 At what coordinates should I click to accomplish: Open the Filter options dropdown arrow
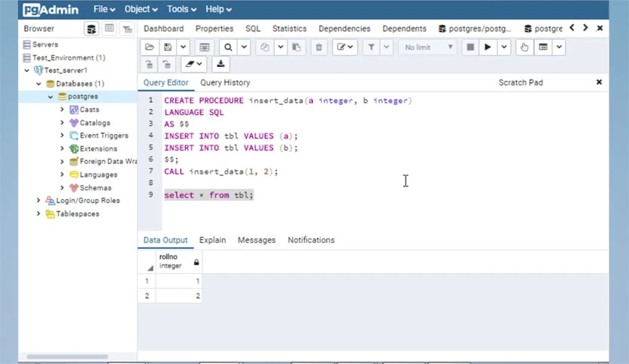pyautogui.click(x=386, y=47)
